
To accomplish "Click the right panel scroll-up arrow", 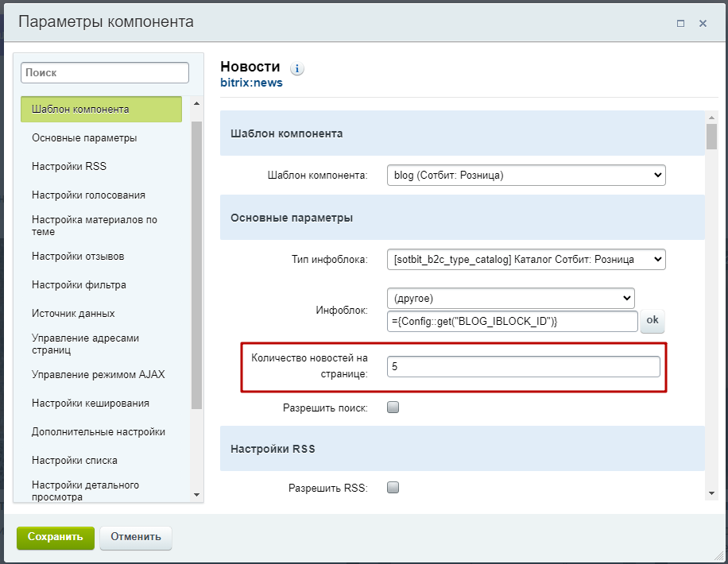I will coord(711,117).
